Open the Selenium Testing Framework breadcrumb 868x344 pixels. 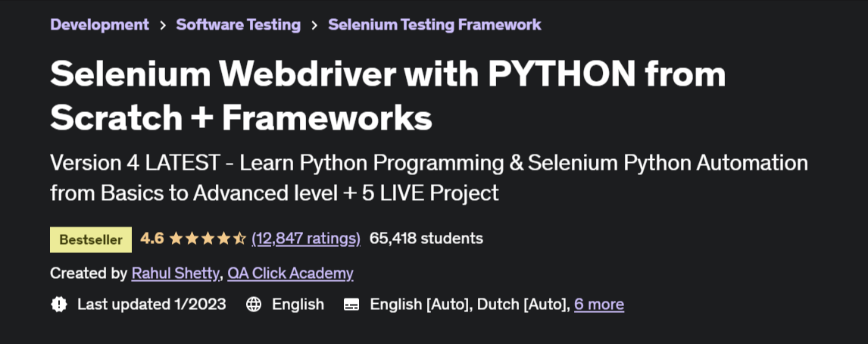click(x=435, y=24)
